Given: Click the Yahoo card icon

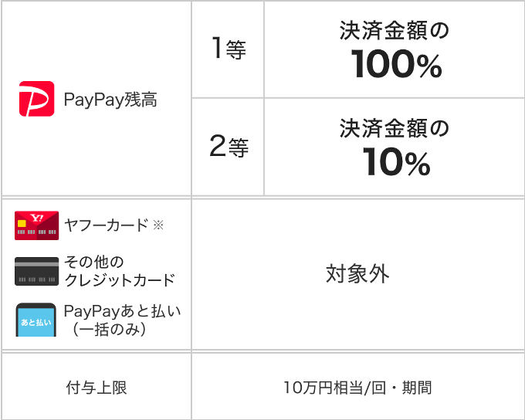Looking at the screenshot, I should [36, 225].
